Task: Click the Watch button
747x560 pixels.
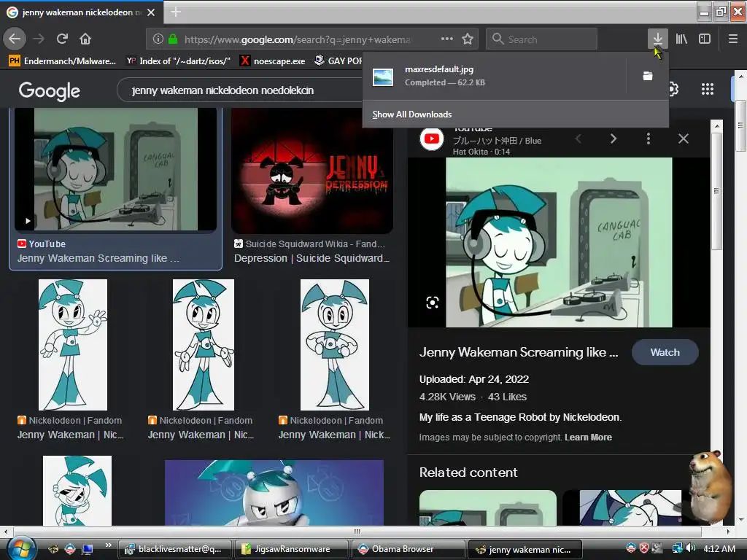Action: click(665, 352)
